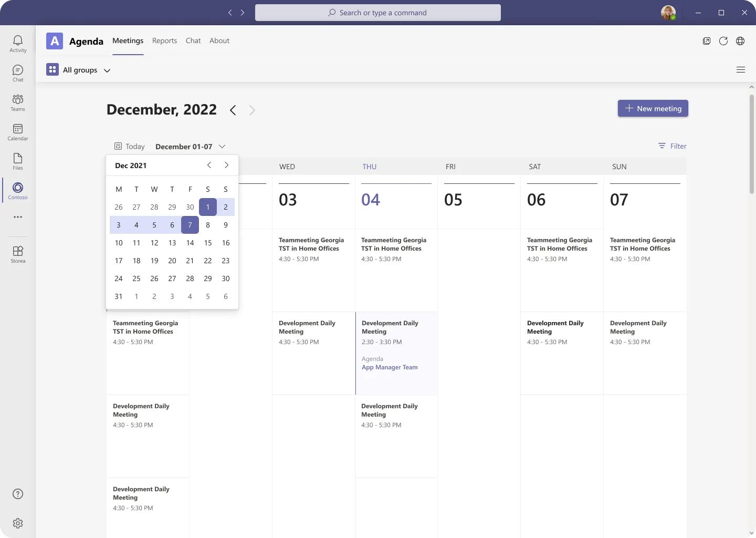The height and width of the screenshot is (538, 756).
Task: Show more apps ellipsis in sidebar
Action: [18, 217]
